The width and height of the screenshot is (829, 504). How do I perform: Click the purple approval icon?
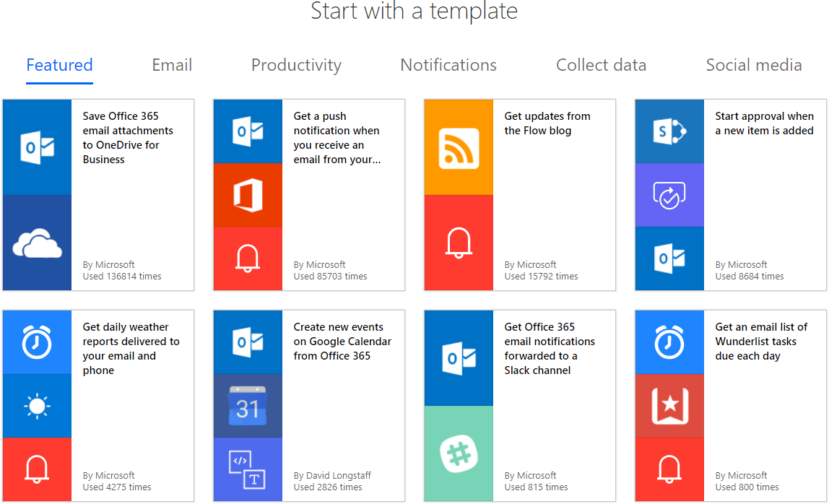coord(669,195)
